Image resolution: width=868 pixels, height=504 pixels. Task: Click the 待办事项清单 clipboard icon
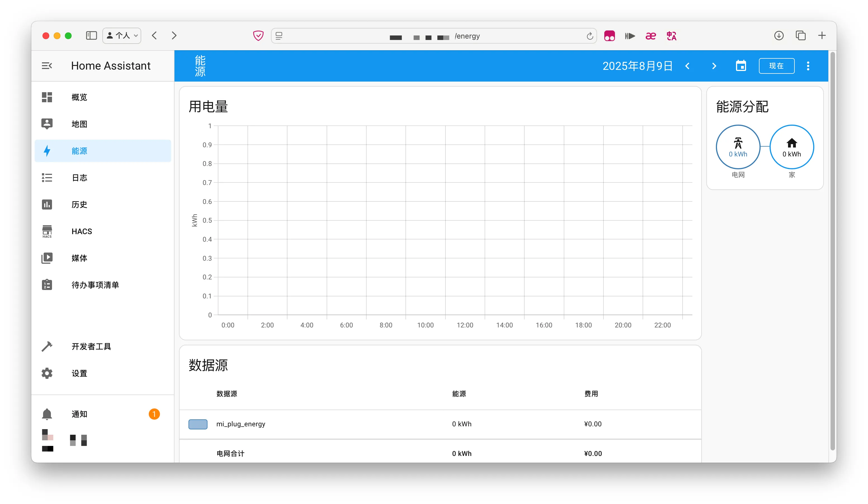[47, 285]
